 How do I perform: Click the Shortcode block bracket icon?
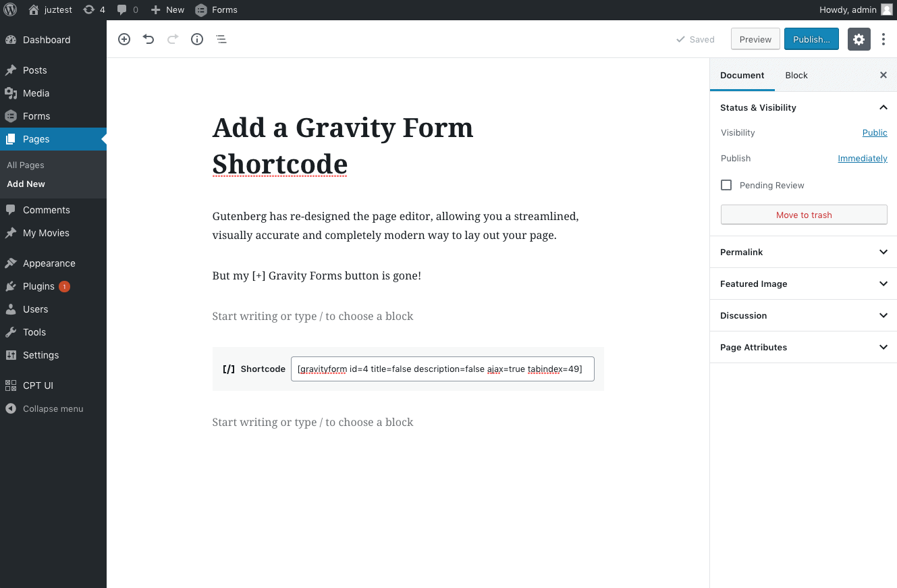point(229,369)
